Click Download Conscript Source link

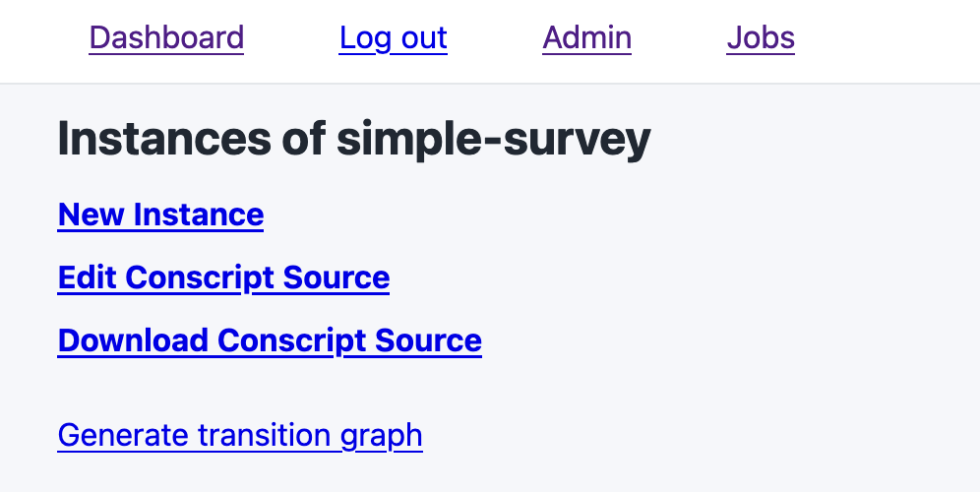(270, 340)
